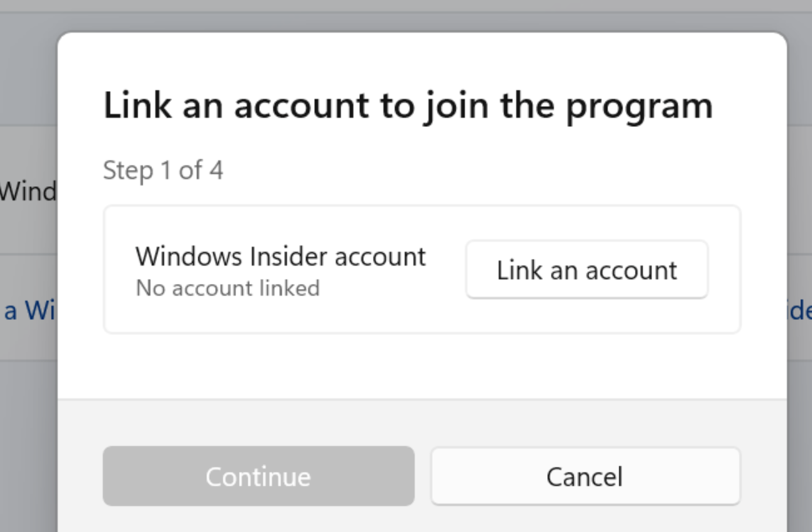Click the word 'program' in the dialog heading

tap(639, 108)
